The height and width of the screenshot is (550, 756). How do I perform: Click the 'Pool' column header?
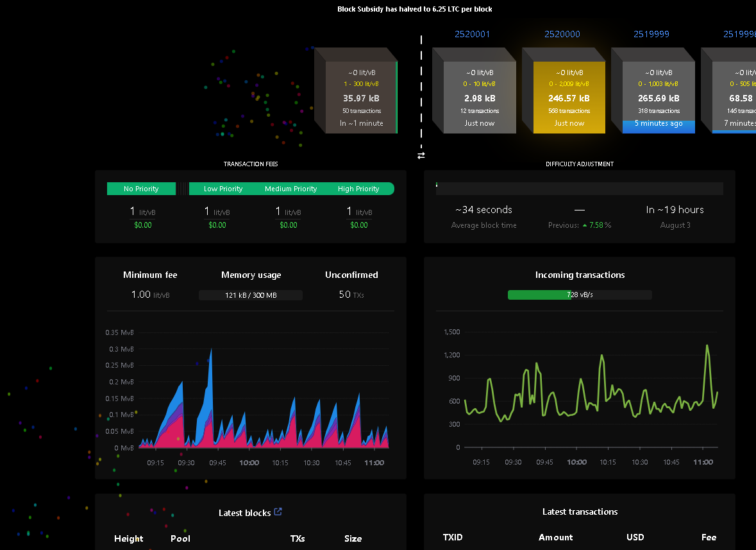coord(180,538)
